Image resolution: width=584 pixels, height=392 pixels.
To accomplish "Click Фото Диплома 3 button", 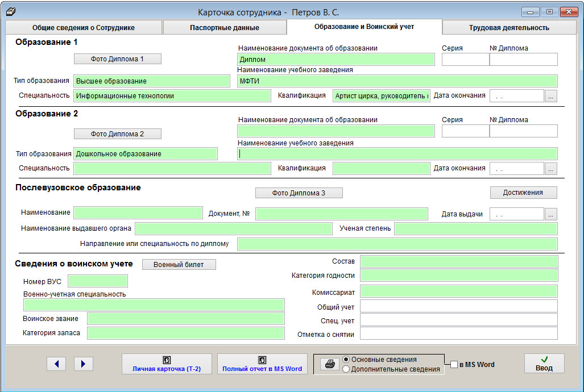I will pos(299,193).
